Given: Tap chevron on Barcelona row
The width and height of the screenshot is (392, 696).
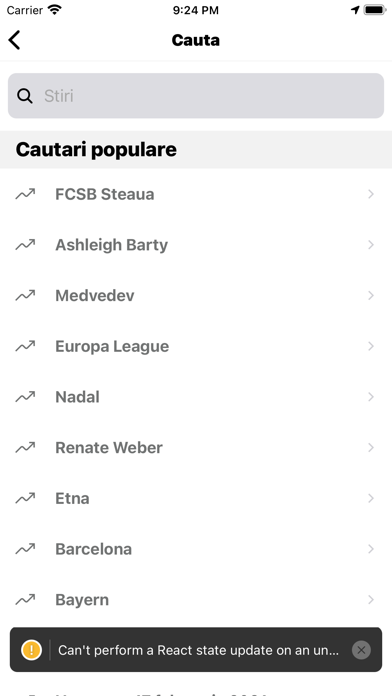Looking at the screenshot, I should click(x=371, y=549).
